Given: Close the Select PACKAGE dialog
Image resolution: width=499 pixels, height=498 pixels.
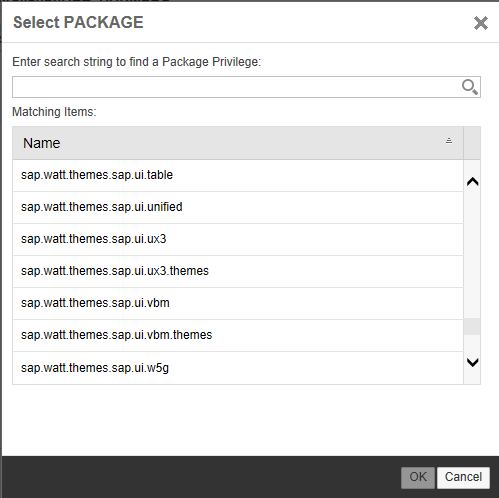Looking at the screenshot, I should click(x=481, y=23).
